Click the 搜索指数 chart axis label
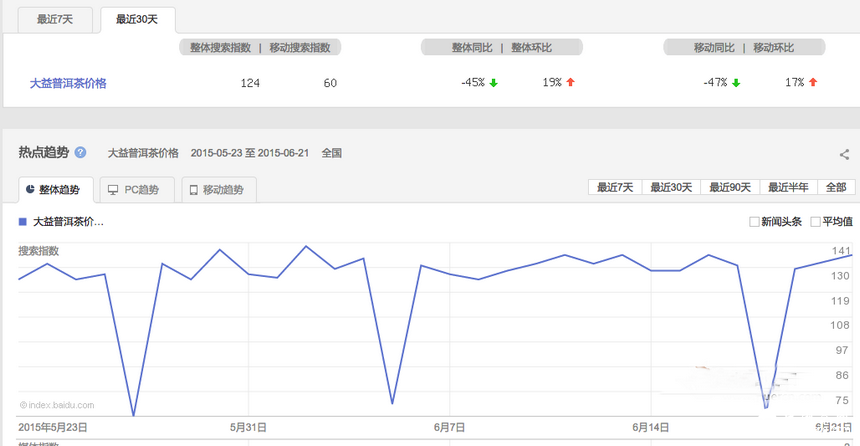This screenshot has height=446, width=860. pos(38,251)
